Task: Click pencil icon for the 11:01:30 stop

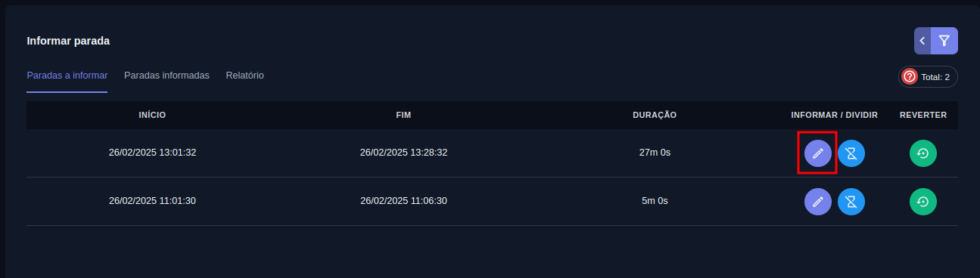Action: pyautogui.click(x=817, y=202)
